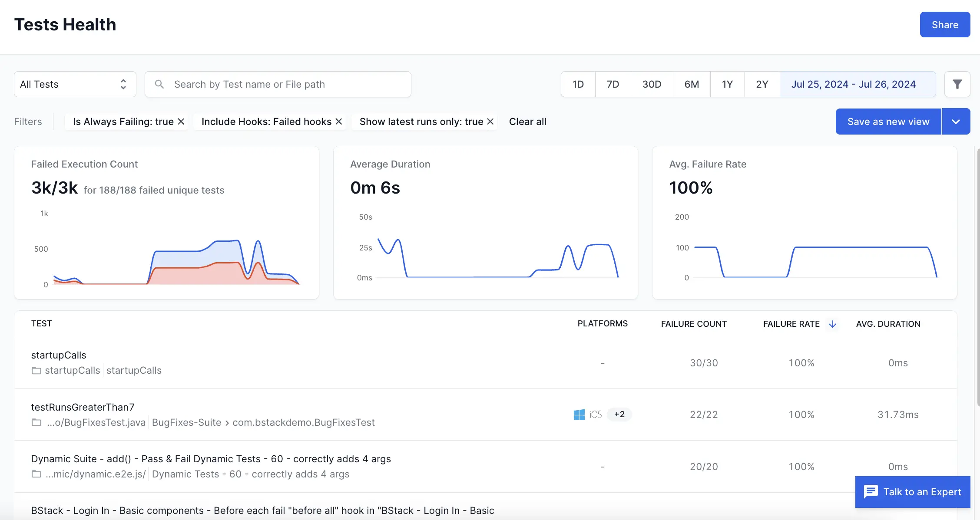Click the Share button

tap(945, 25)
